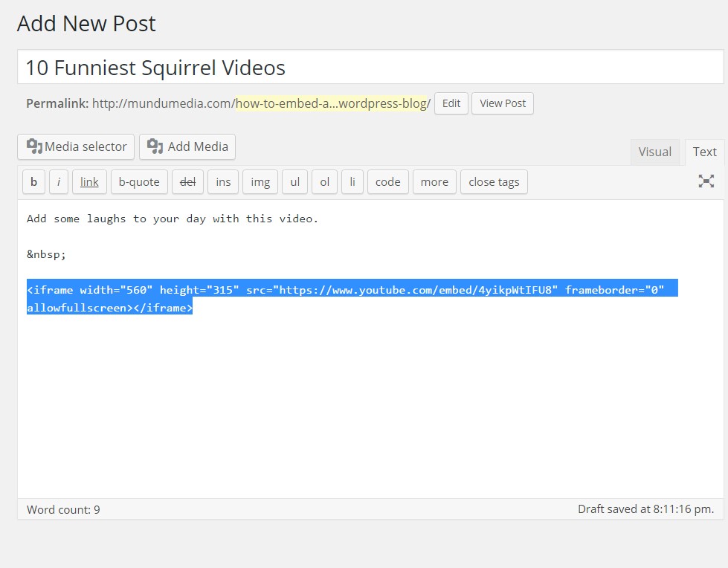Open the Media selector
Screen dimensions: 728x568
76,146
